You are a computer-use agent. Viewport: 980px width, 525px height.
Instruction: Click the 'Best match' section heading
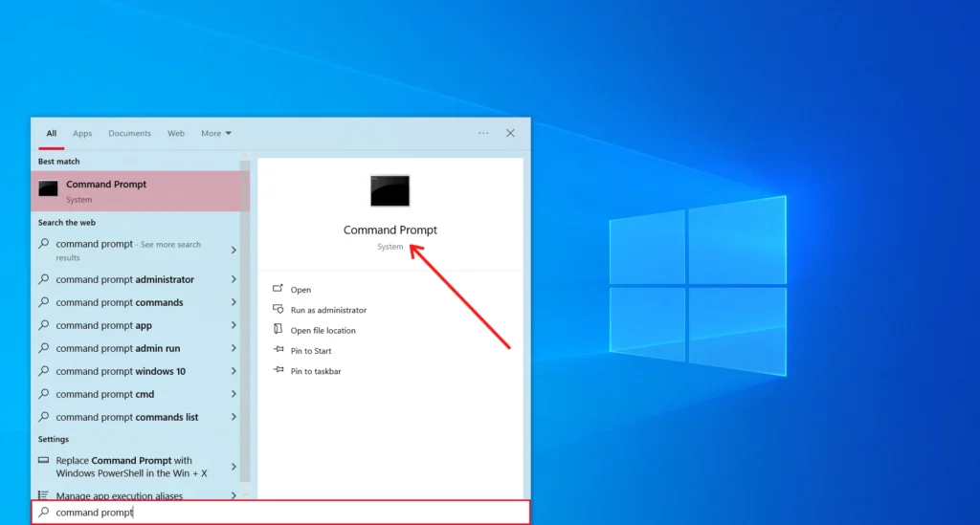pyautogui.click(x=58, y=161)
